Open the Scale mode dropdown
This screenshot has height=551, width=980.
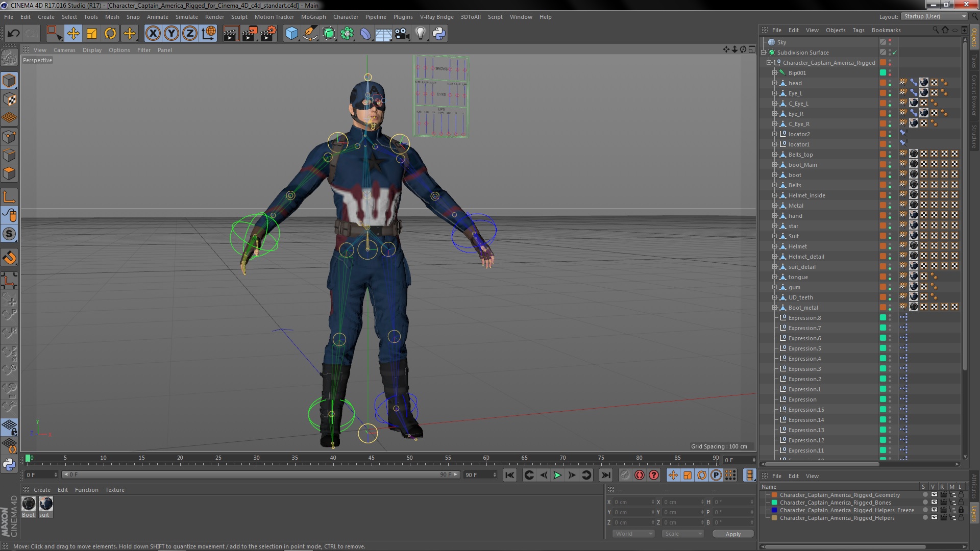(x=682, y=534)
